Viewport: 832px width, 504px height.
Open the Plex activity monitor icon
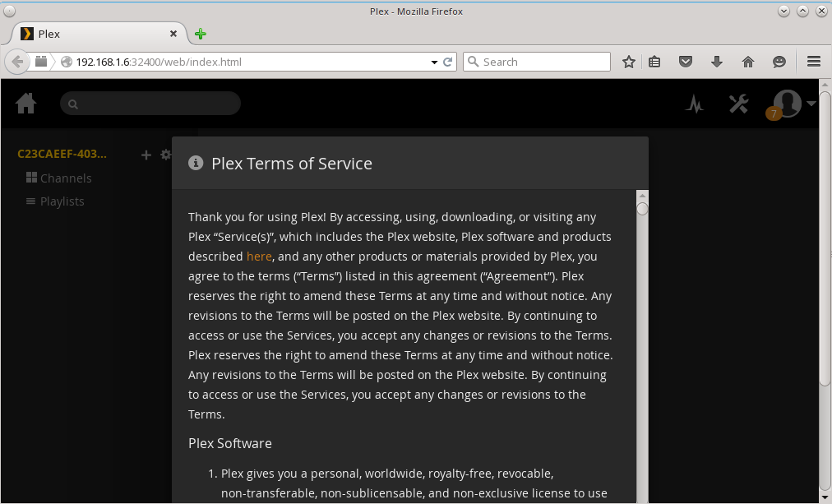pos(694,104)
